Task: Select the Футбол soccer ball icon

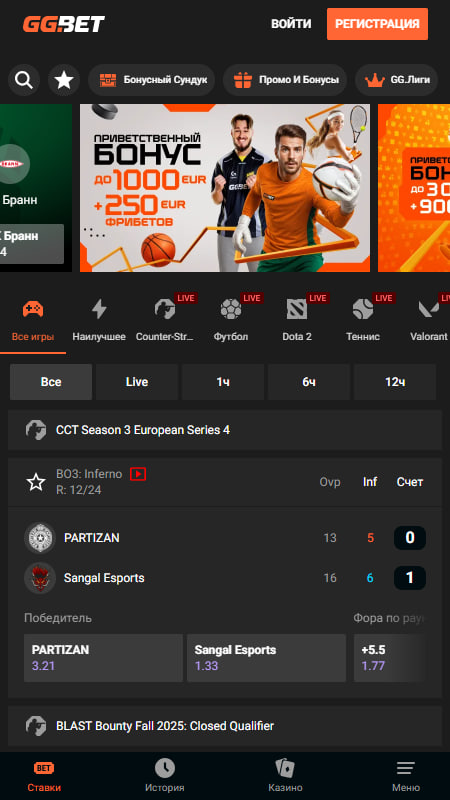Action: pos(231,309)
